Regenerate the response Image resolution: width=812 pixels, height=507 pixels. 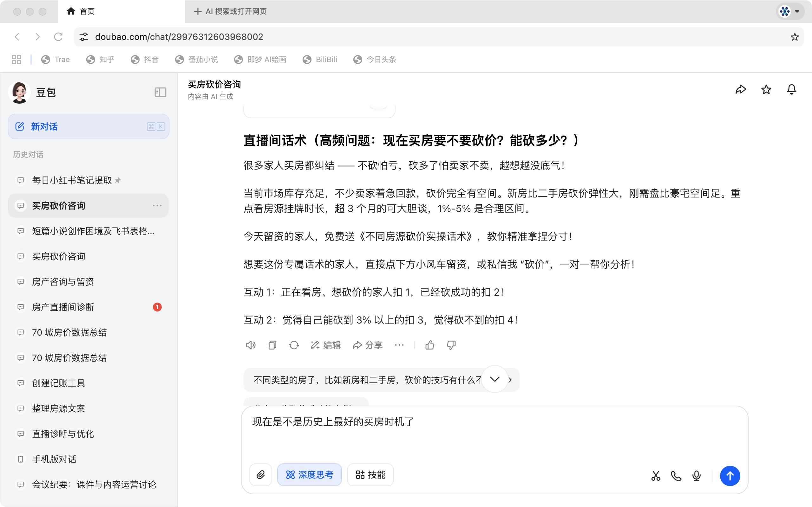294,345
